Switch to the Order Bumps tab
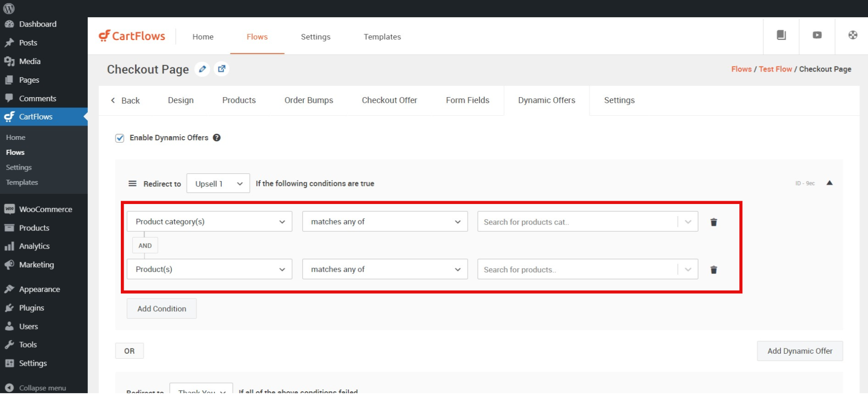The image size is (868, 395). click(309, 100)
